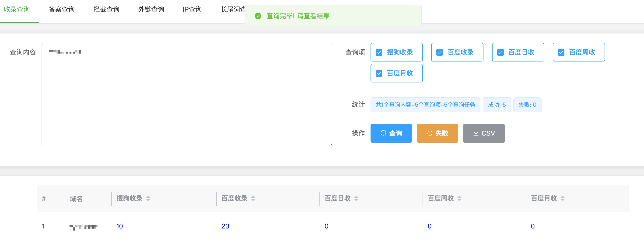Uncheck the 百度周收 checkbox
Screen dimensions: 644x245
[x=561, y=52]
